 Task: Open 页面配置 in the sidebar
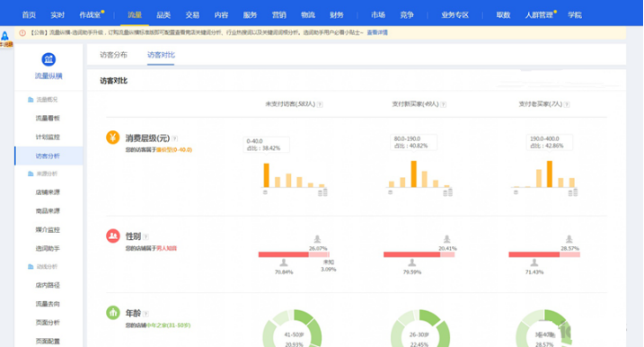click(48, 341)
